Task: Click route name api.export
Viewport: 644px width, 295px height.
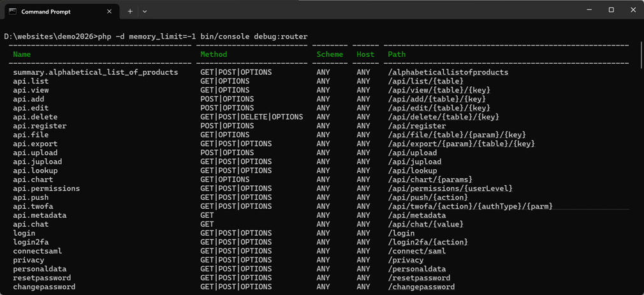Action: coord(35,144)
